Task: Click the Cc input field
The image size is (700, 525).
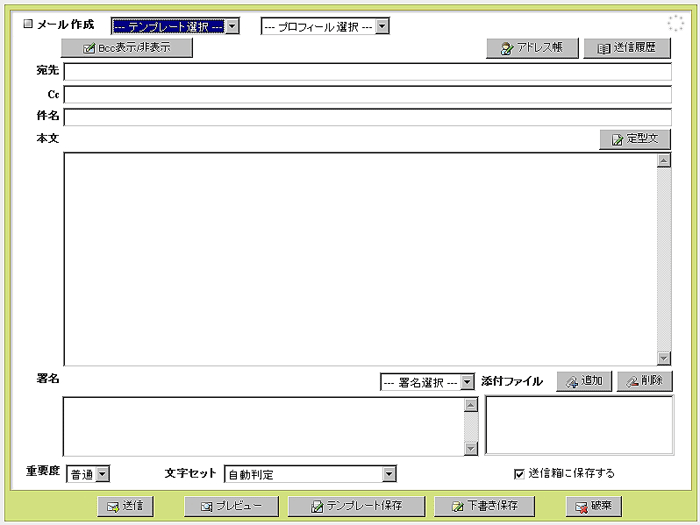Action: pyautogui.click(x=367, y=95)
